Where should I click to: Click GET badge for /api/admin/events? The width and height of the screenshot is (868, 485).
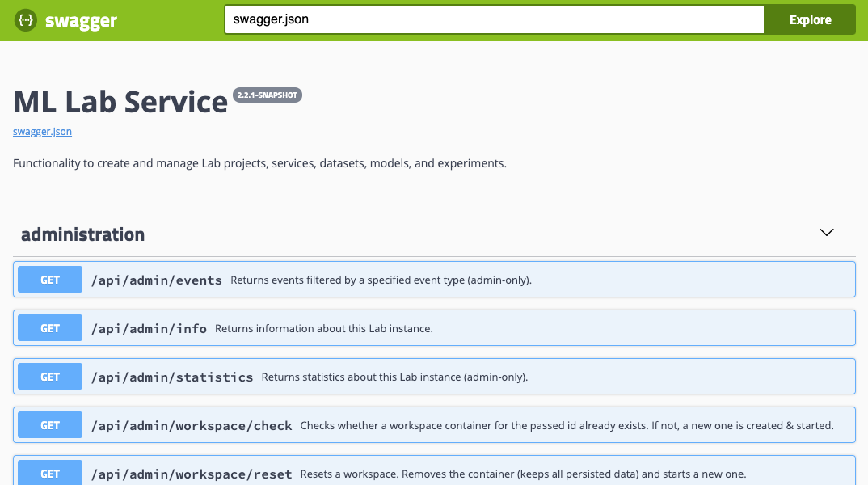(50, 280)
